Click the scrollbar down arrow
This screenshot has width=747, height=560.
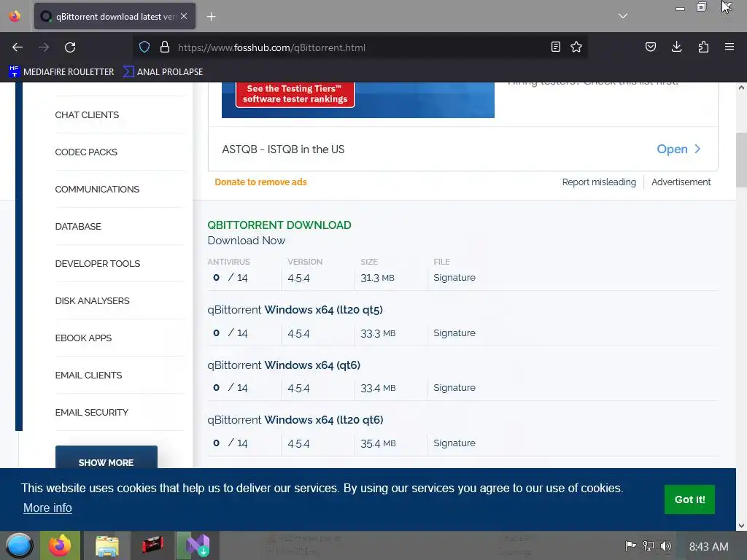(741, 526)
